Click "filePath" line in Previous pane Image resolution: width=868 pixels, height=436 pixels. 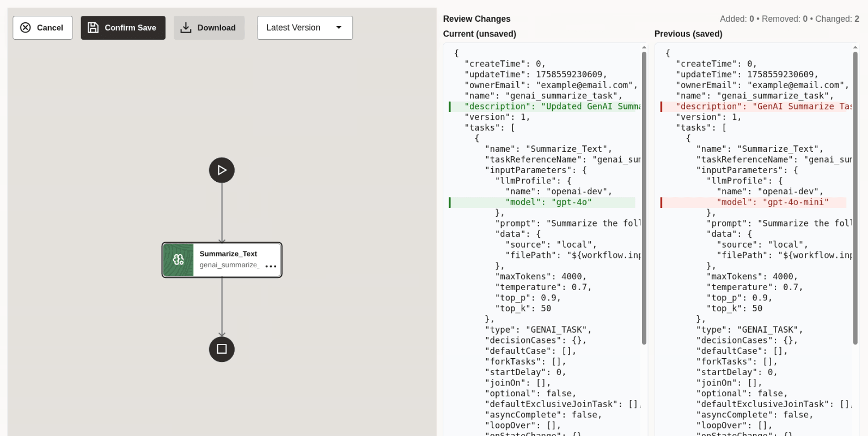(784, 255)
